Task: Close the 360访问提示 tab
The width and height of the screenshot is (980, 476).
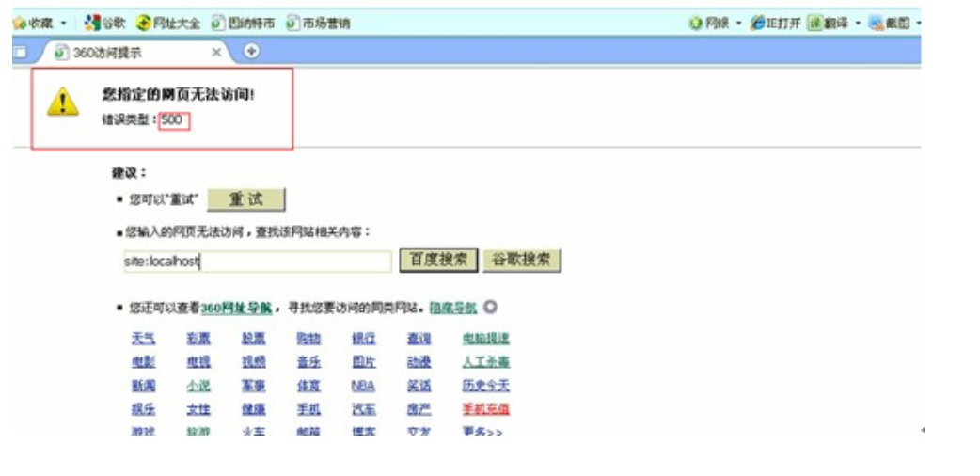Action: tap(215, 53)
